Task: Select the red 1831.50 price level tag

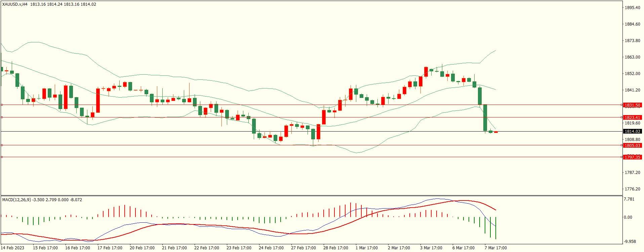Action: (x=632, y=105)
